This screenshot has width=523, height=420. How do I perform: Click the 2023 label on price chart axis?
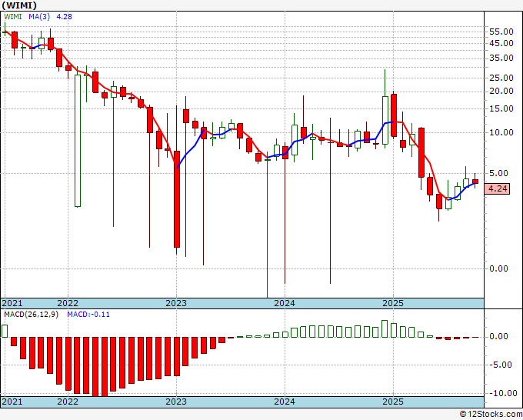coord(176,303)
